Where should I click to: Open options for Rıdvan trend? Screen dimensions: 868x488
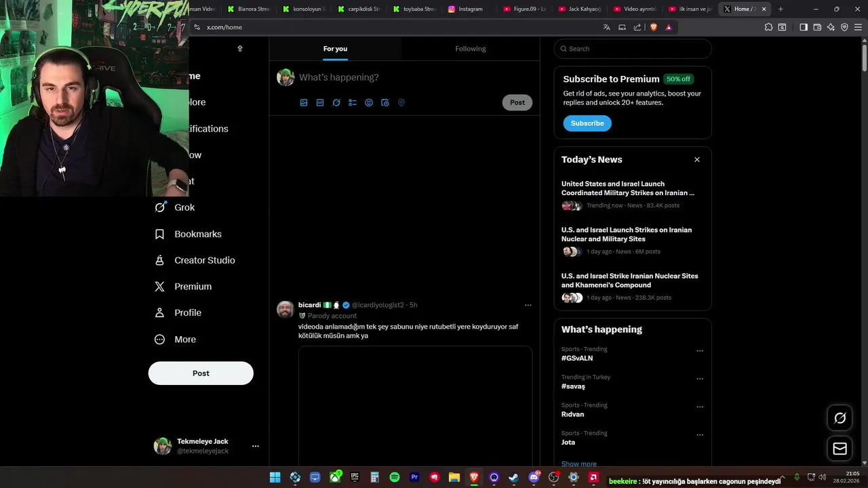pyautogui.click(x=700, y=407)
